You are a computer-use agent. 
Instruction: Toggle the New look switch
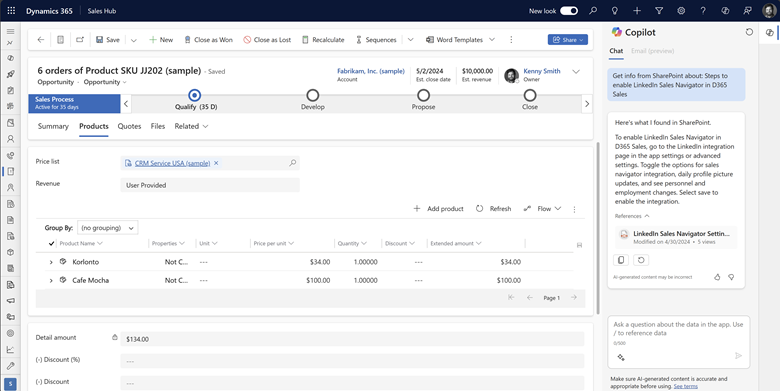tap(569, 10)
